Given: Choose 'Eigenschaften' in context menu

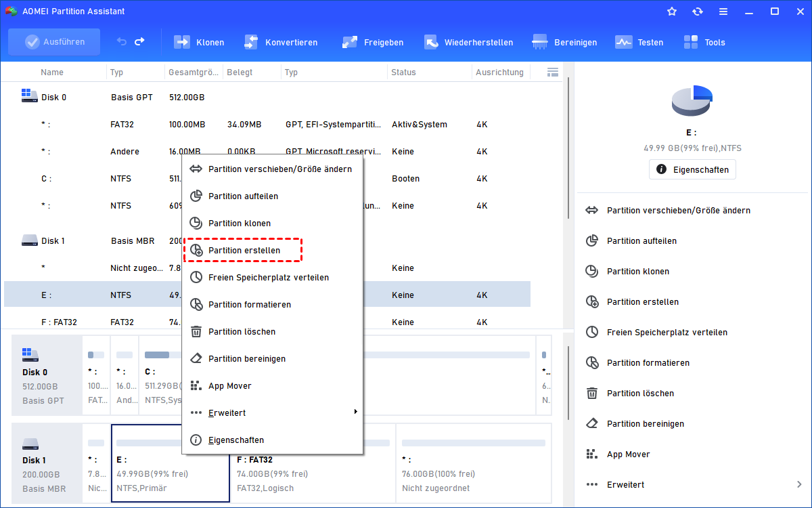Looking at the screenshot, I should (272, 440).
